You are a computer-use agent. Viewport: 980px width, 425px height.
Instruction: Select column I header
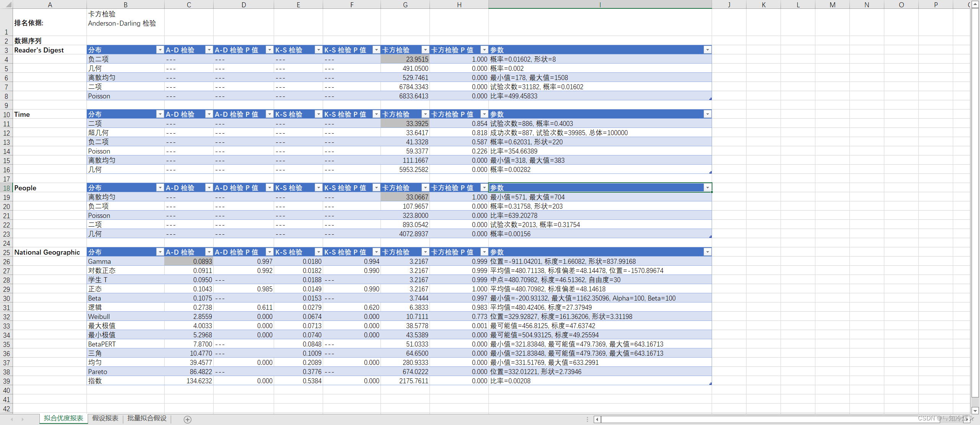pos(600,5)
